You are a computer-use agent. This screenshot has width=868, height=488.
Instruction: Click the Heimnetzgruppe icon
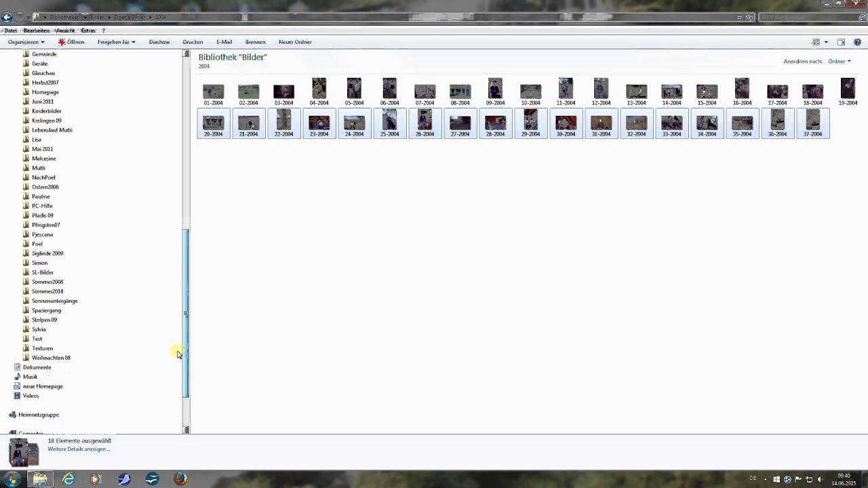(x=13, y=415)
